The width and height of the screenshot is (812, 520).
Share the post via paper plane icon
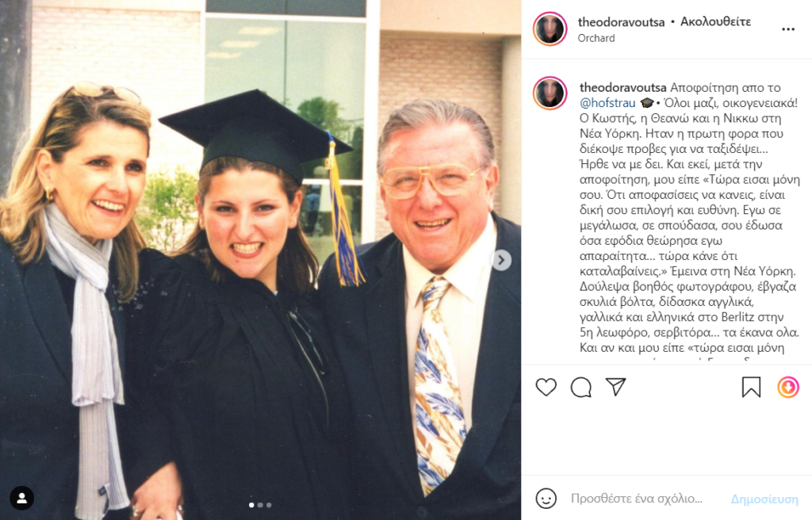[x=615, y=387]
